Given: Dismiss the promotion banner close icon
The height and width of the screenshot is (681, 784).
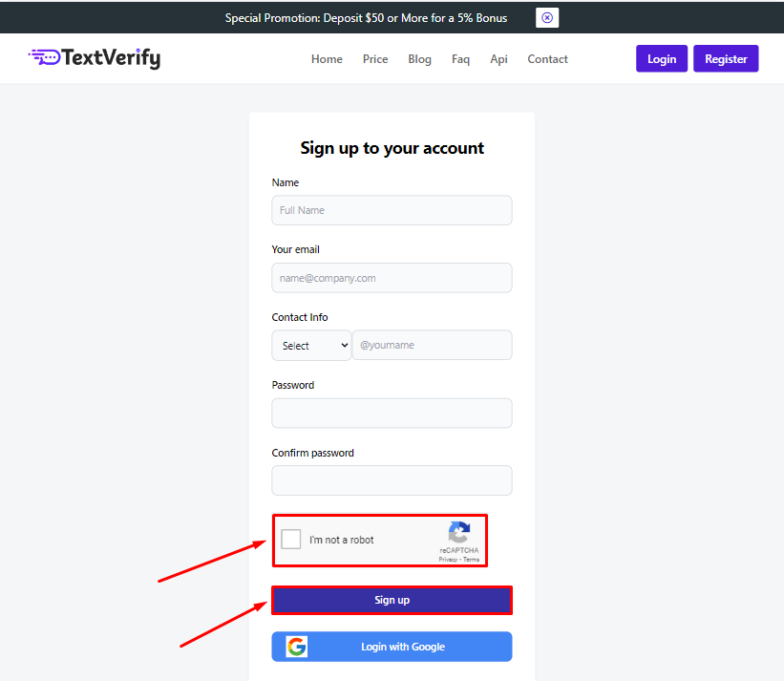Looking at the screenshot, I should click(x=547, y=18).
